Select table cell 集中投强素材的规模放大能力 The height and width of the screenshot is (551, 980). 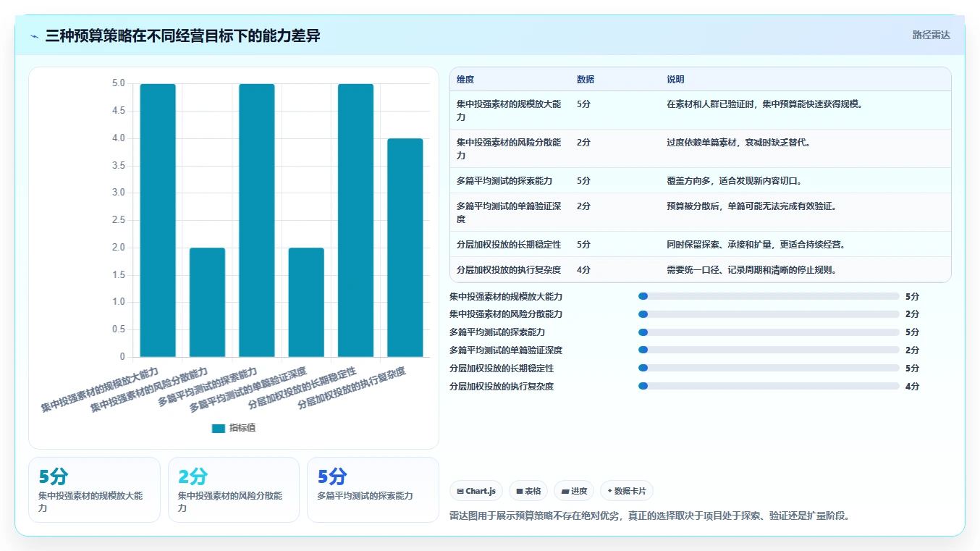pos(510,110)
